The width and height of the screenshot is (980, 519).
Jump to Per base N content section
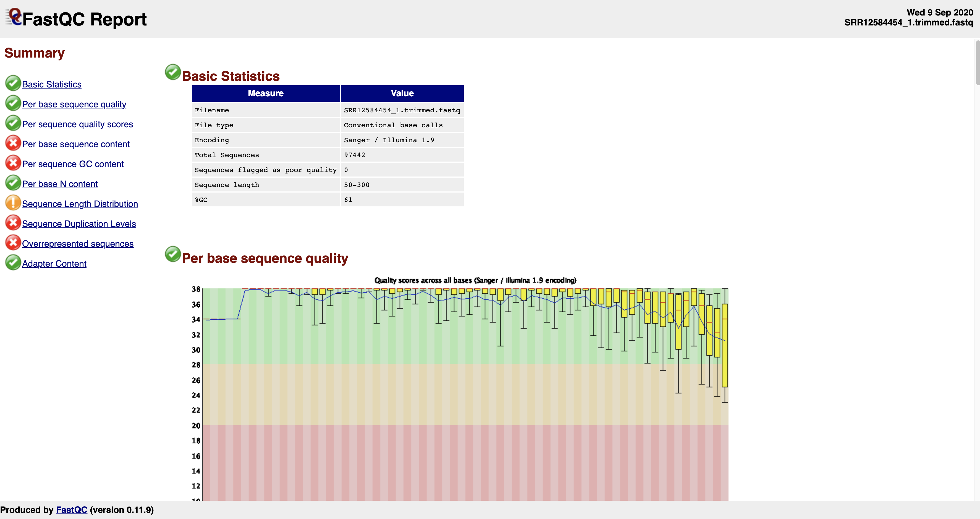click(60, 184)
